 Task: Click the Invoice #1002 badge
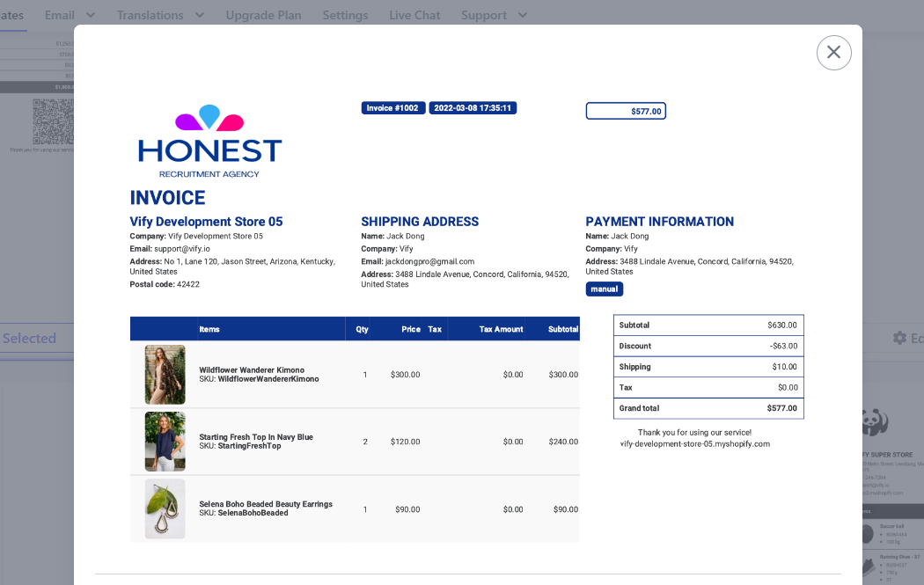[x=392, y=108]
